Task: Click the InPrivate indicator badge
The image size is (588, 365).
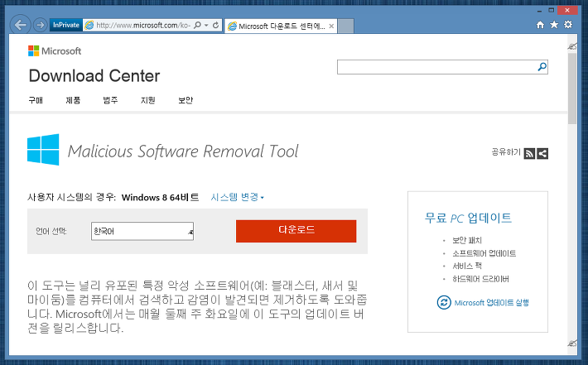Action: click(x=66, y=25)
